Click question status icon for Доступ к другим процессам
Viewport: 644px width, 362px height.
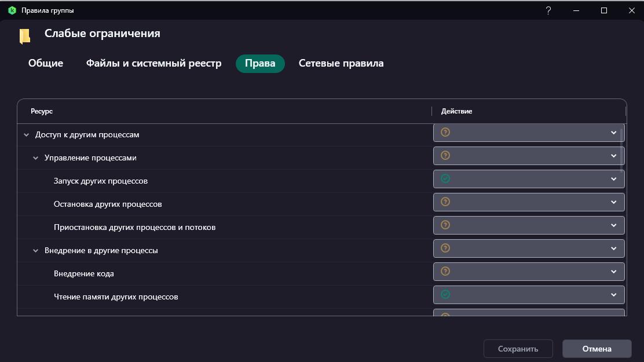point(445,133)
